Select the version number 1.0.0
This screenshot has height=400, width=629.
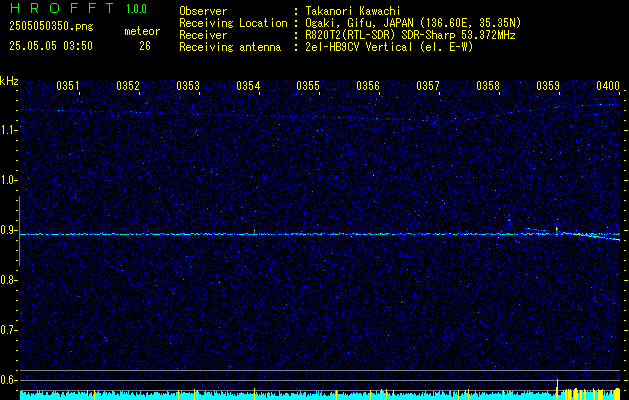pos(136,9)
